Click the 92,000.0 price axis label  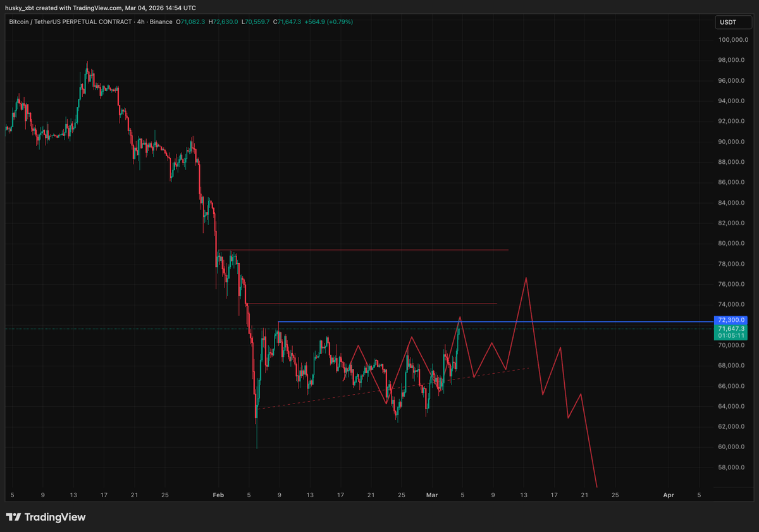coord(732,121)
